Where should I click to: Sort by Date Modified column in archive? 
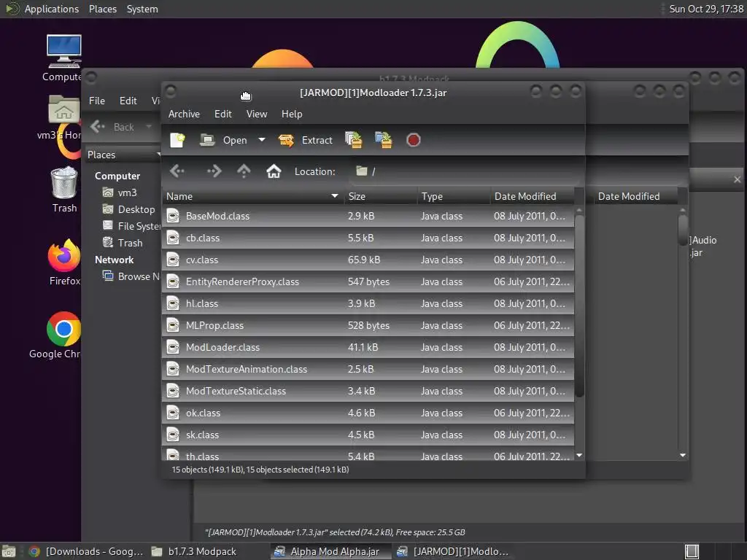click(533, 196)
